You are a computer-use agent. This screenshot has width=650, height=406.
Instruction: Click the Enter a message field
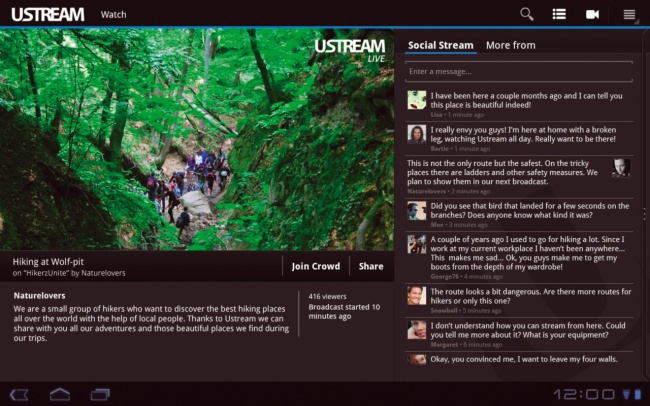pos(518,72)
